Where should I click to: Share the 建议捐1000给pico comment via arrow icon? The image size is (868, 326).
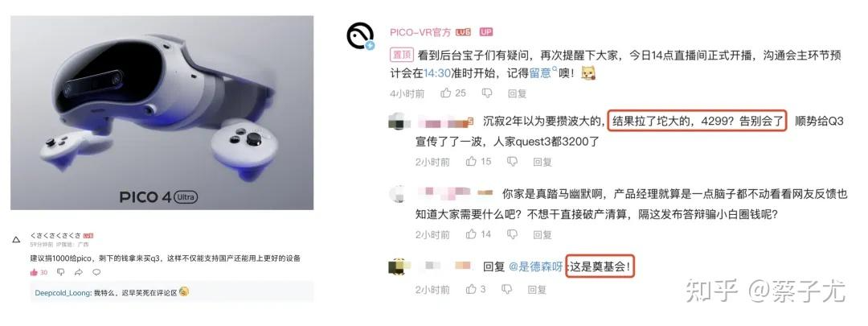[x=79, y=272]
